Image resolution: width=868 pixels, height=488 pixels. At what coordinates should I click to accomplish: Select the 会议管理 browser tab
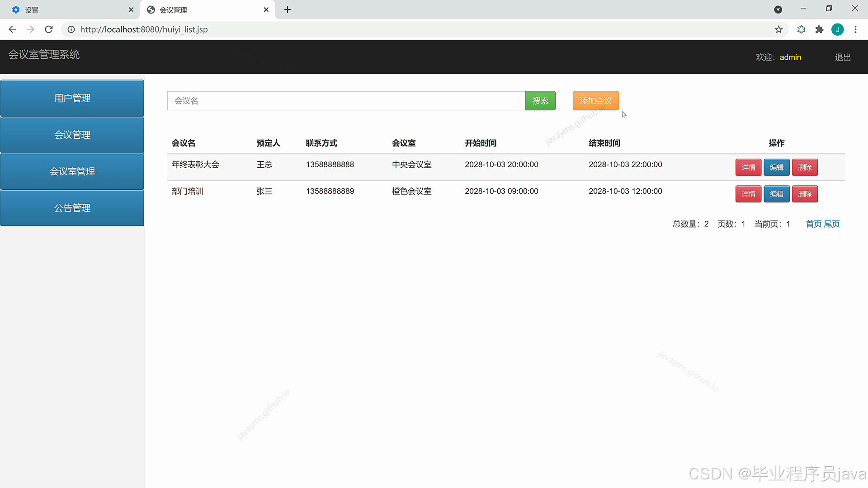coord(208,9)
